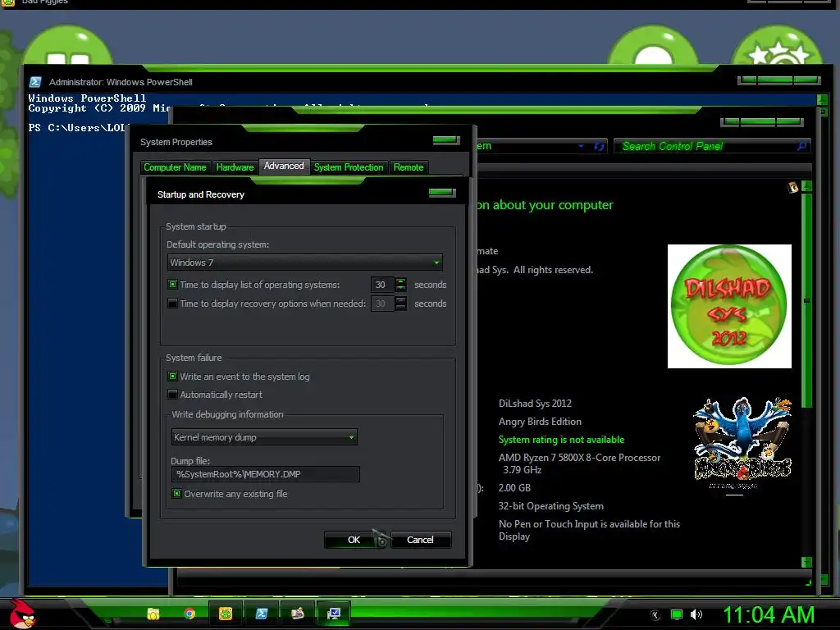Image resolution: width=840 pixels, height=630 pixels.
Task: Open the file explorer taskbar icon
Action: 153,614
